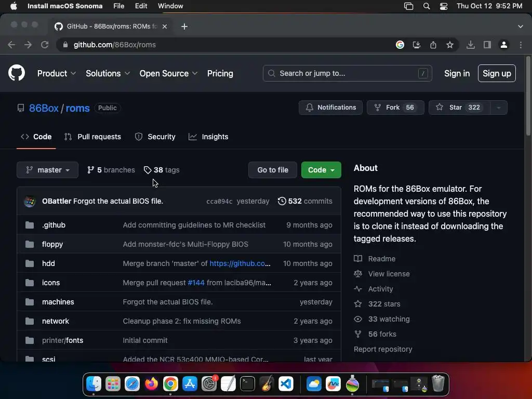Open a new browser tab with the plus icon
This screenshot has height=399, width=532.
[x=184, y=26]
